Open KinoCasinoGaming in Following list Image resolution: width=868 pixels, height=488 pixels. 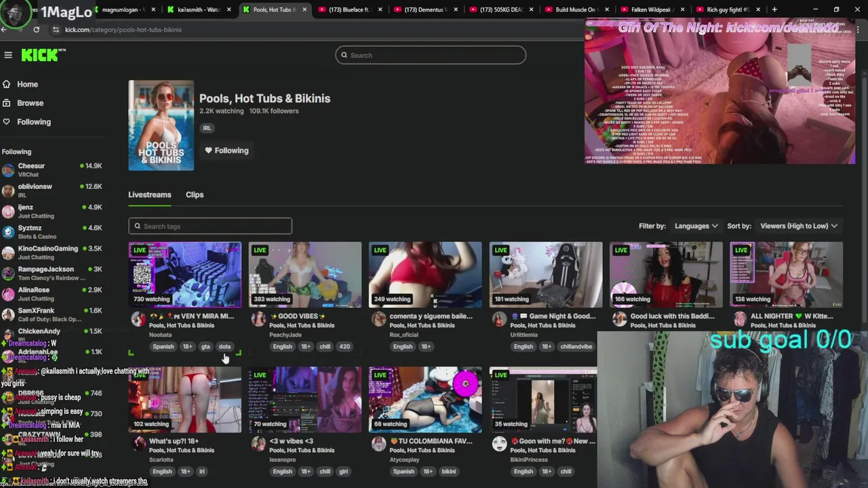[x=52, y=252]
